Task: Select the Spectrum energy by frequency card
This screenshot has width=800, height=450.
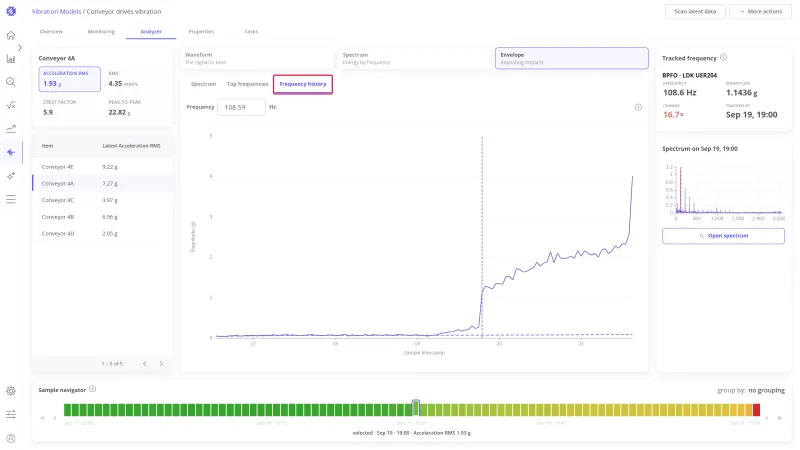Action: [x=414, y=58]
